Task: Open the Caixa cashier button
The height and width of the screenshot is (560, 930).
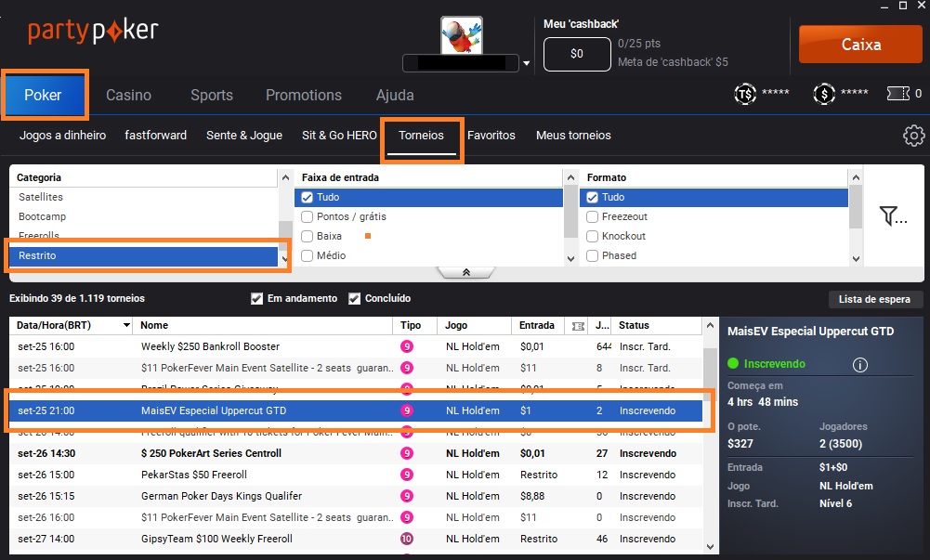Action: (860, 44)
